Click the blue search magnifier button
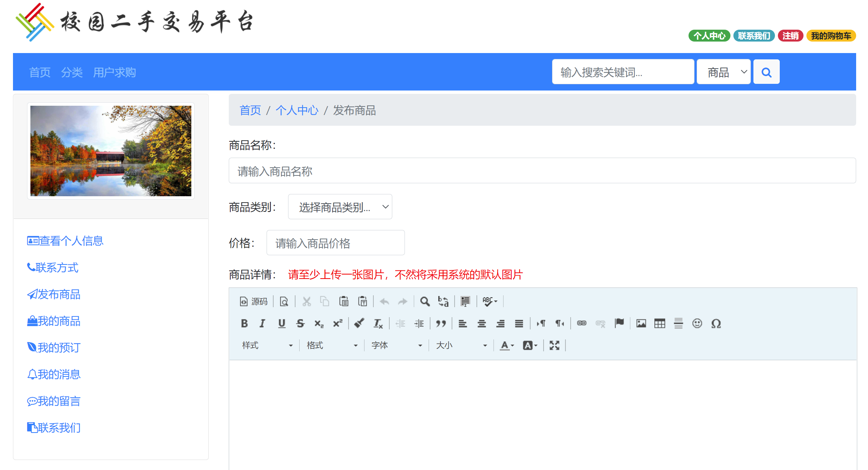Screen dimensions: 868x470 766,72
